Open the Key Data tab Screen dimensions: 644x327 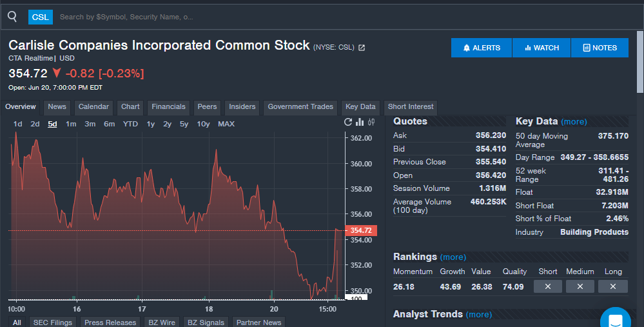tap(360, 107)
